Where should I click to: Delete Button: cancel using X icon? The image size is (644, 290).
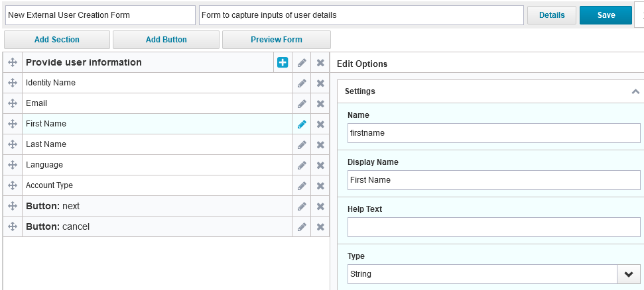pyautogui.click(x=320, y=227)
